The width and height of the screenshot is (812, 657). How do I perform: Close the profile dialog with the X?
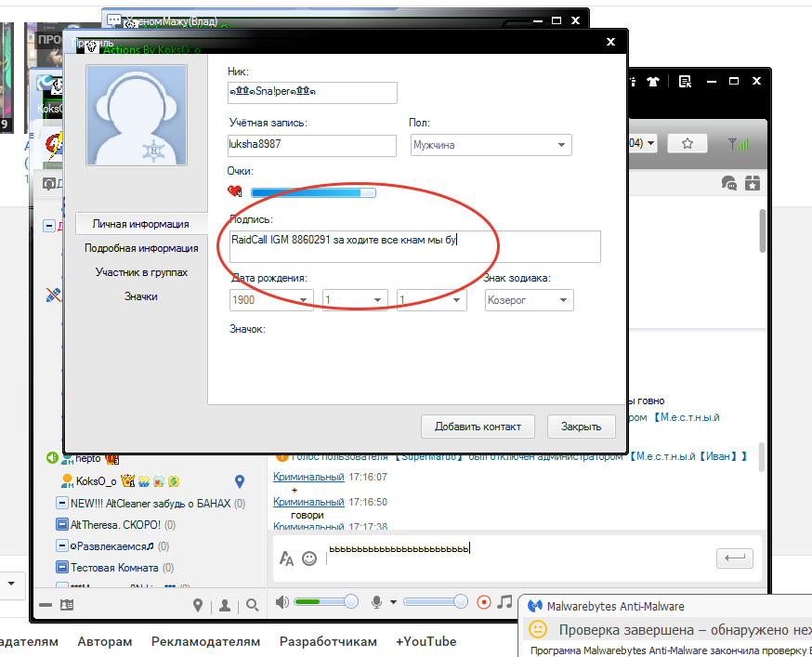point(611,42)
